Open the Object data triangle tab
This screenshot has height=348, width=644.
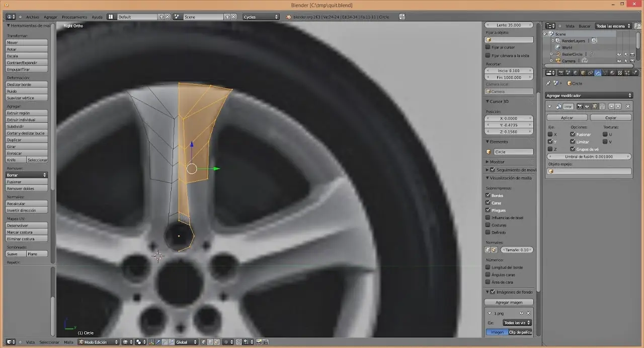tap(605, 73)
